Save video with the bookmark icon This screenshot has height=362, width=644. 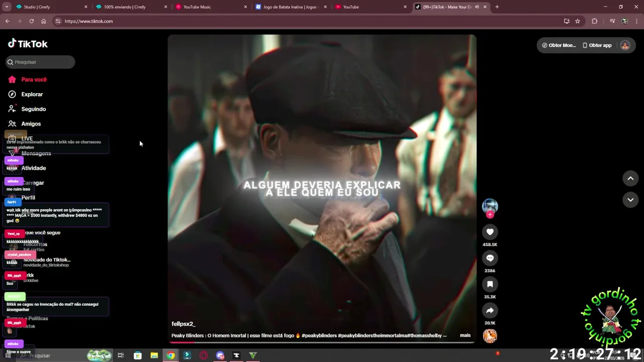(490, 284)
